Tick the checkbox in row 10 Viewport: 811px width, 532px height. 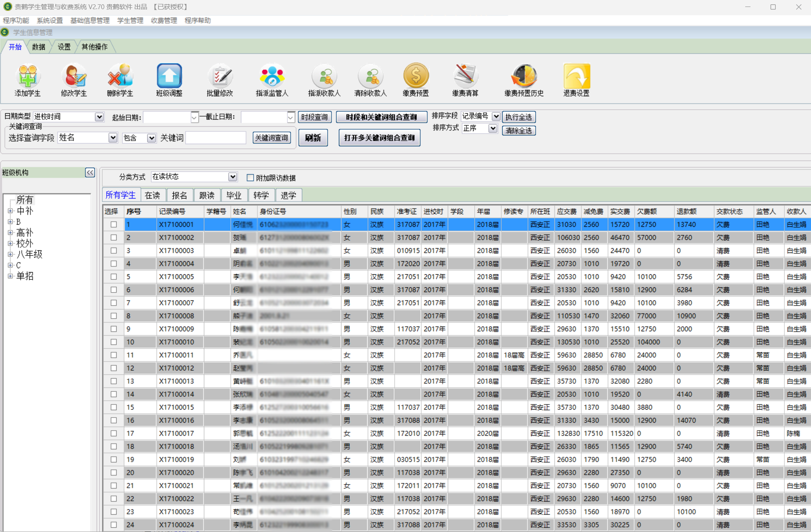pyautogui.click(x=114, y=342)
